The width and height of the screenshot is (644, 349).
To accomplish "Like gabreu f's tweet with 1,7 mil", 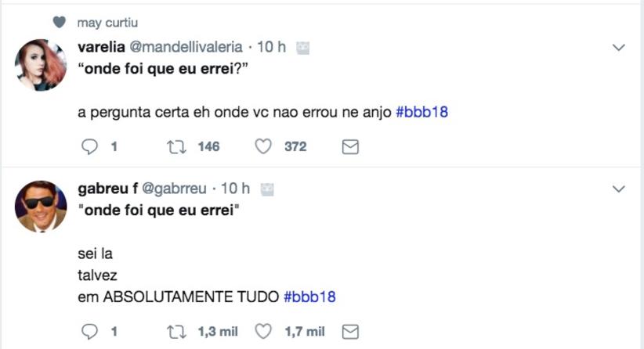I will coord(264,332).
